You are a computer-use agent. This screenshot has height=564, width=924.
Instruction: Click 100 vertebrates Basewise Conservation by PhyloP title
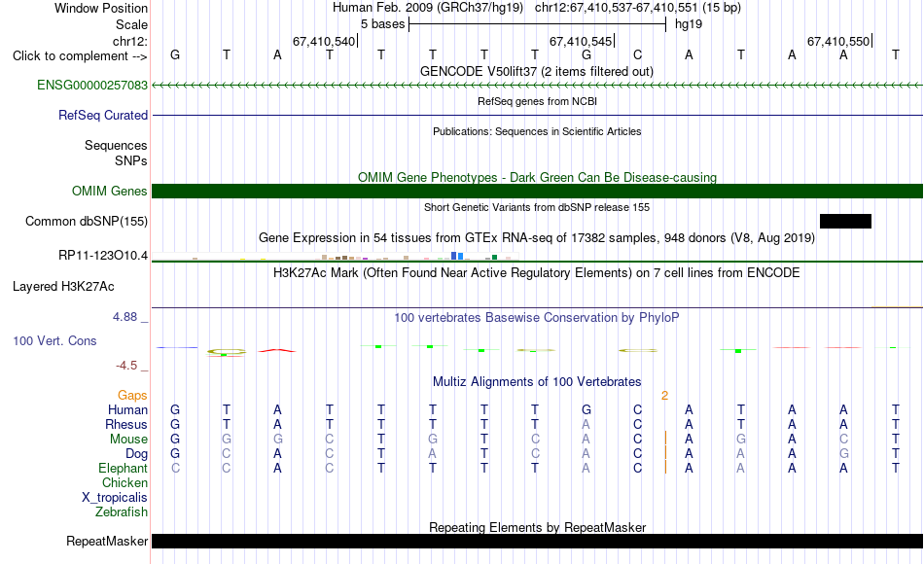point(537,318)
